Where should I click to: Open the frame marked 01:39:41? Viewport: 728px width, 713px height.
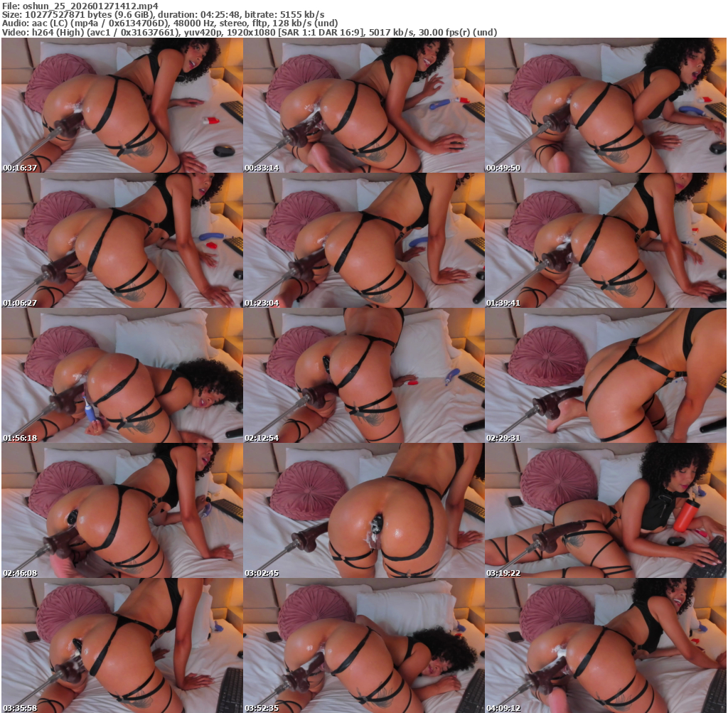[x=606, y=240]
